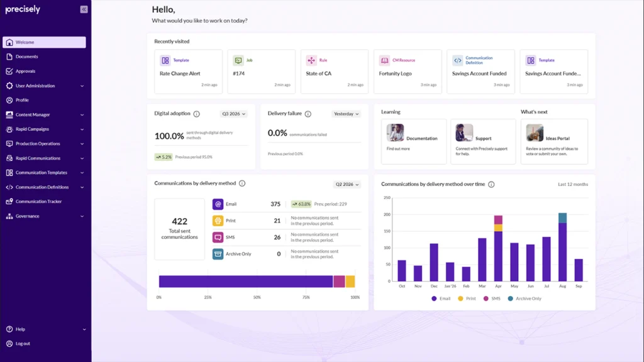This screenshot has width=644, height=362.
Task: Click the yellow Print segment of percentage bar
Action: pyautogui.click(x=350, y=281)
